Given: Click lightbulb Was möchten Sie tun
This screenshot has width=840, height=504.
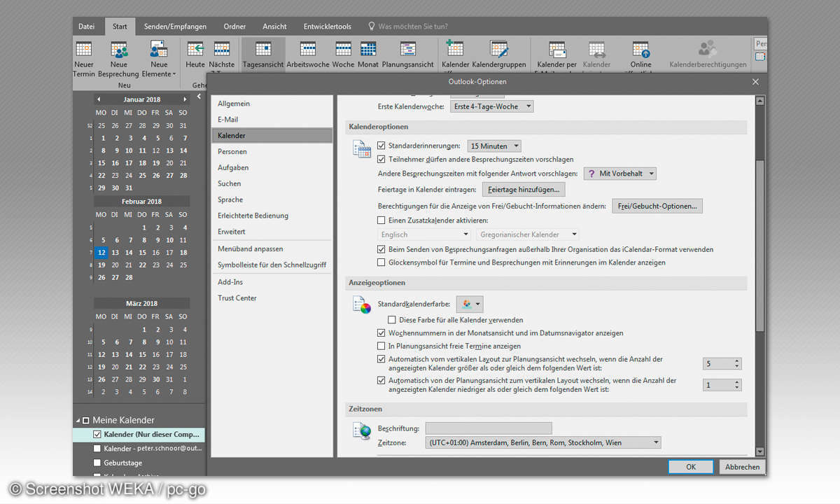Looking at the screenshot, I should coord(372,27).
